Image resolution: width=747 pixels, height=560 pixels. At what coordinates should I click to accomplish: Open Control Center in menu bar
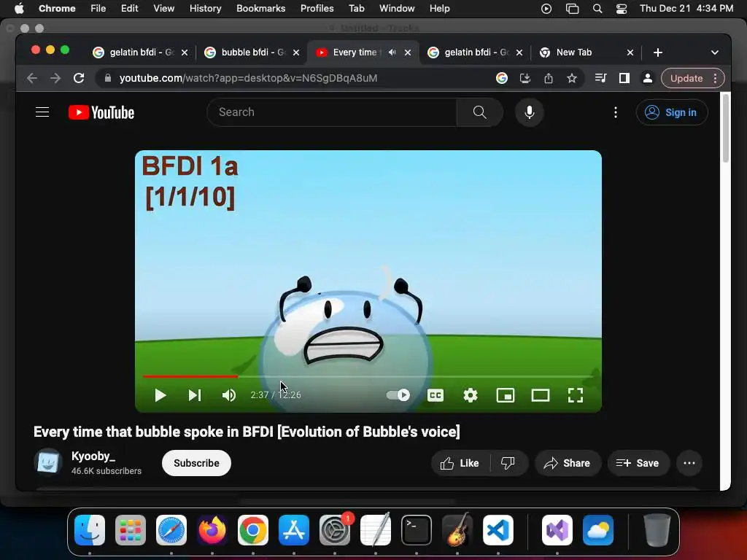[622, 9]
